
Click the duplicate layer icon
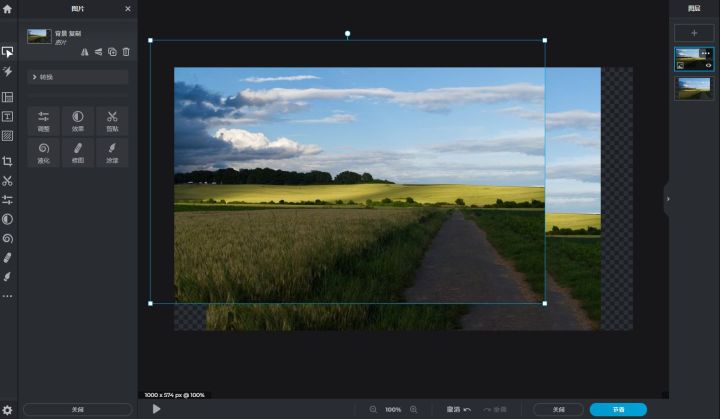coord(112,51)
